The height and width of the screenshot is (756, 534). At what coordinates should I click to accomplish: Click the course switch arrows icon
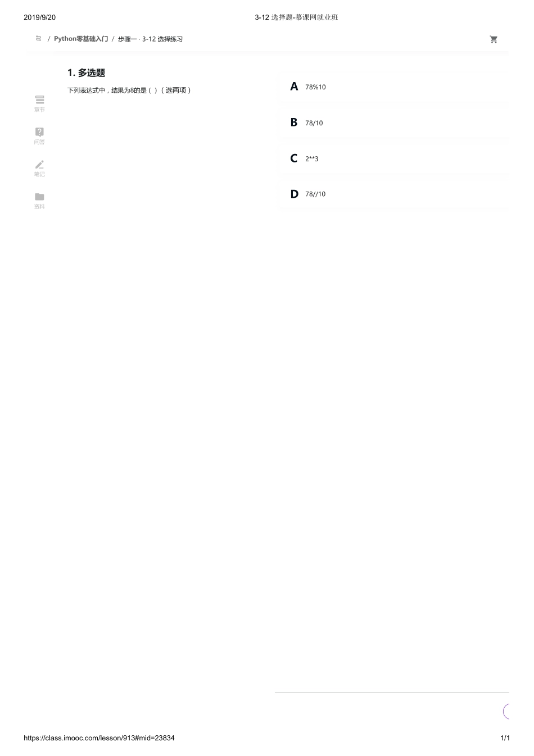(x=39, y=38)
